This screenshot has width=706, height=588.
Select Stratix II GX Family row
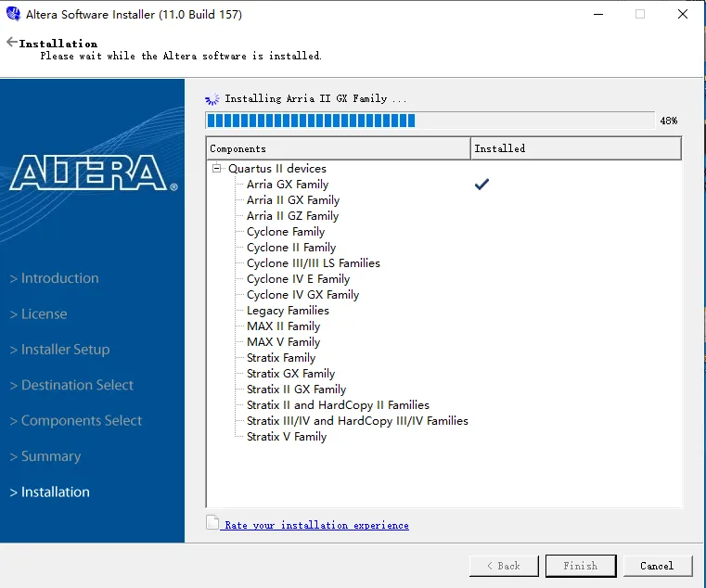pyautogui.click(x=296, y=389)
